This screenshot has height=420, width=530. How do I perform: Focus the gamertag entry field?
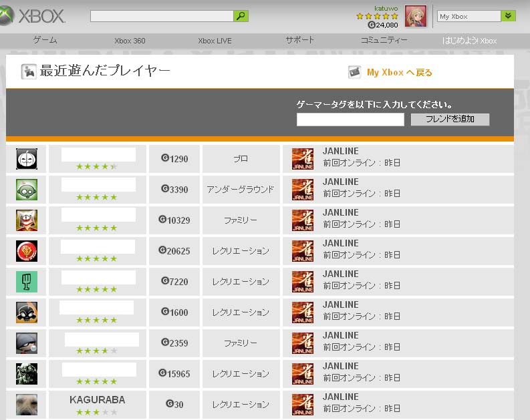350,120
